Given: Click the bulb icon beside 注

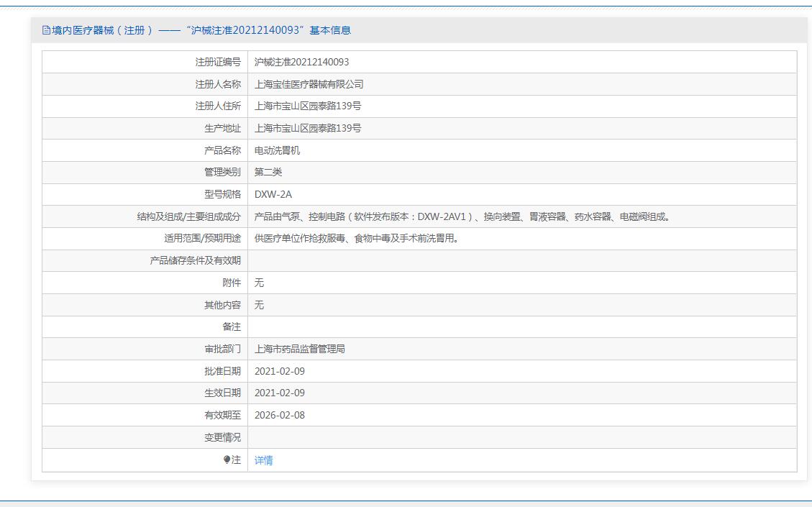Looking at the screenshot, I should pyautogui.click(x=227, y=460).
